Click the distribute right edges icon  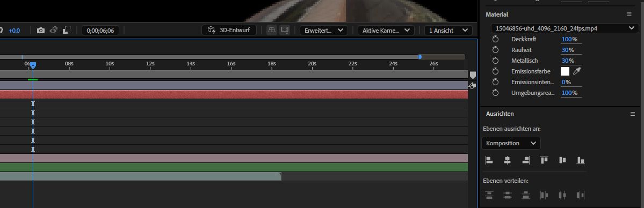click(x=580, y=195)
